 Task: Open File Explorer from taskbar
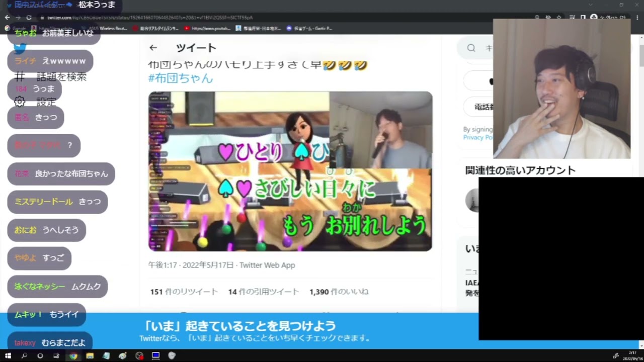pyautogui.click(x=90, y=355)
